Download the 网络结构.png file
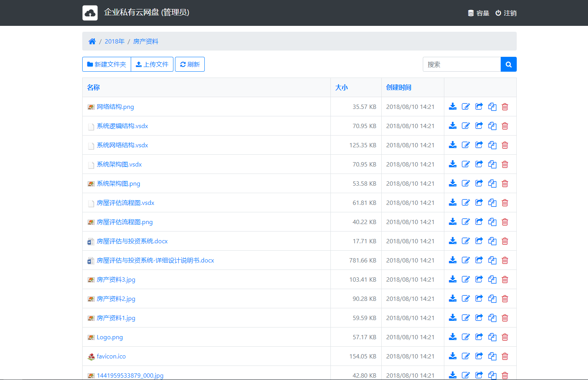 (x=453, y=107)
